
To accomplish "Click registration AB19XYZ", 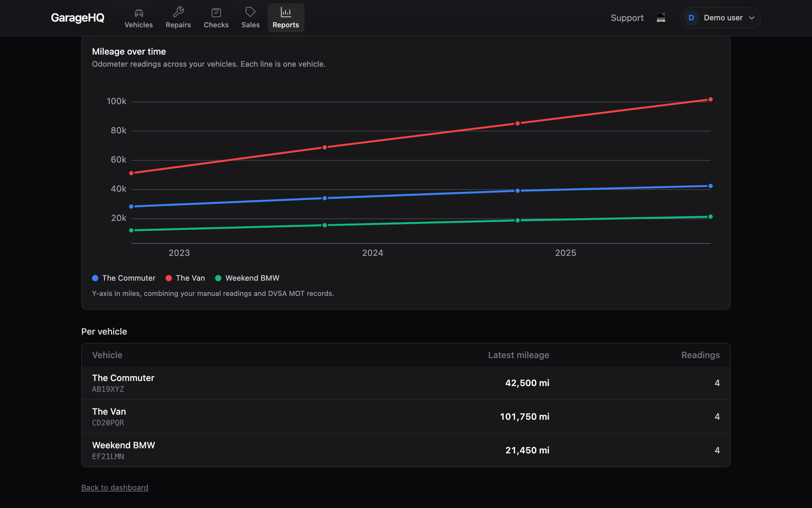I will [108, 389].
